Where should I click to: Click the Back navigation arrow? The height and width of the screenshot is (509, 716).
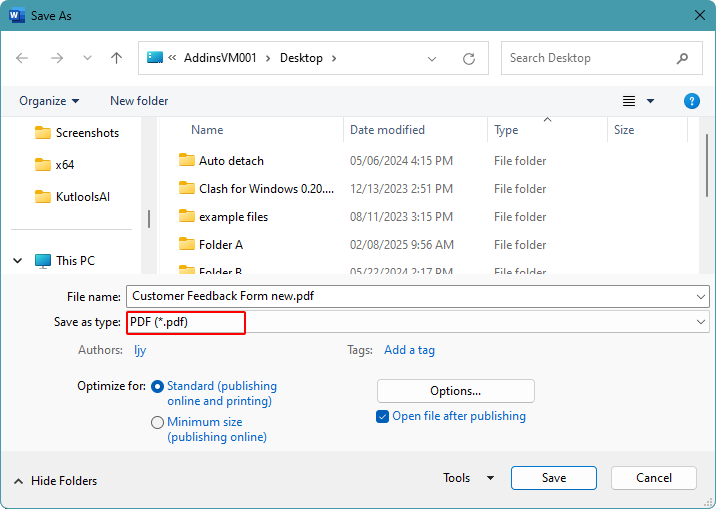[22, 58]
